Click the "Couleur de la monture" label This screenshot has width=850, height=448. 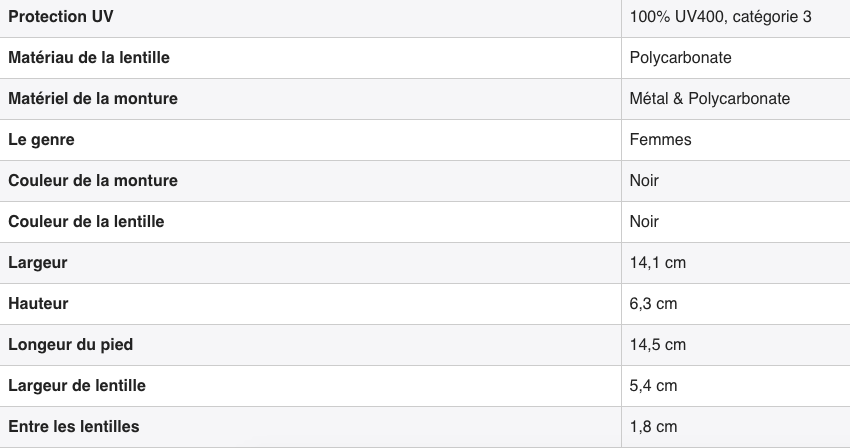[93, 181]
